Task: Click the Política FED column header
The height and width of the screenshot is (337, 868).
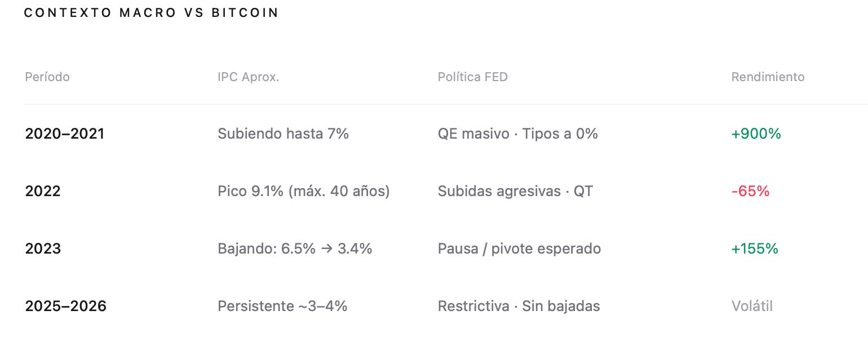Action: 473,77
